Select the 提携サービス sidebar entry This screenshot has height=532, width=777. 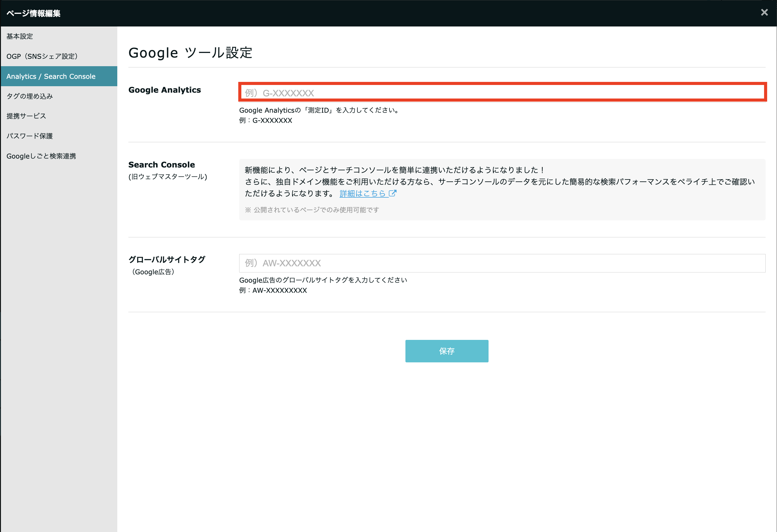pos(26,116)
